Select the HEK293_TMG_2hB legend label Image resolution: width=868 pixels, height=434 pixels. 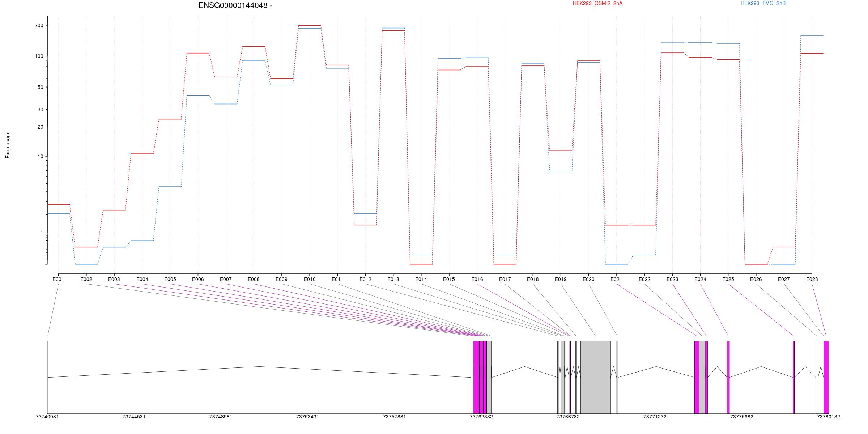point(763,3)
